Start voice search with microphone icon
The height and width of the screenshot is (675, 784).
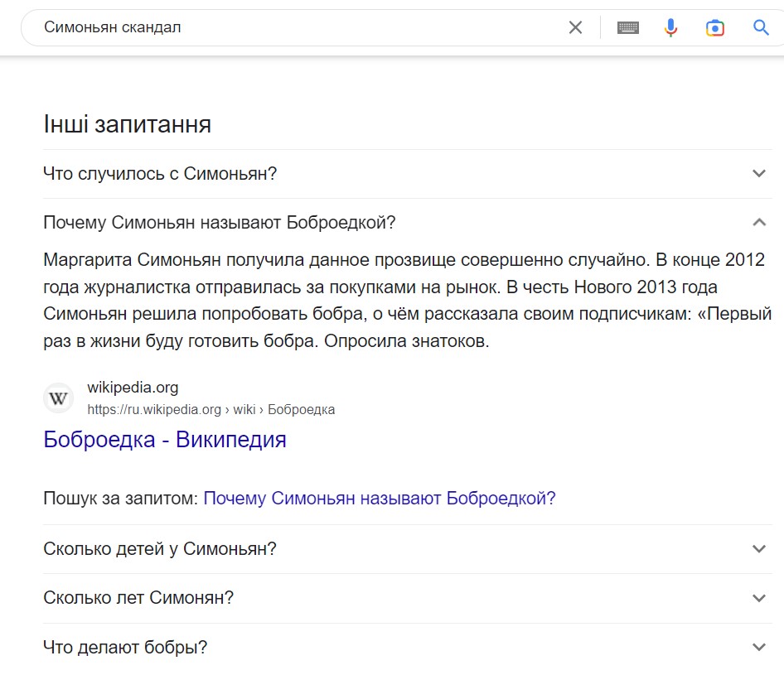(670, 27)
